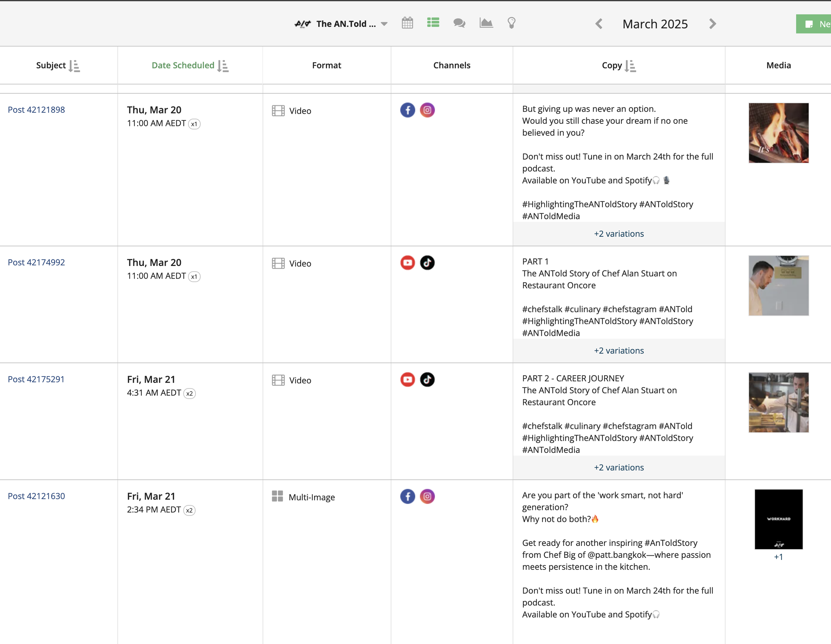Open the calendar view icon
831x644 pixels.
point(407,23)
